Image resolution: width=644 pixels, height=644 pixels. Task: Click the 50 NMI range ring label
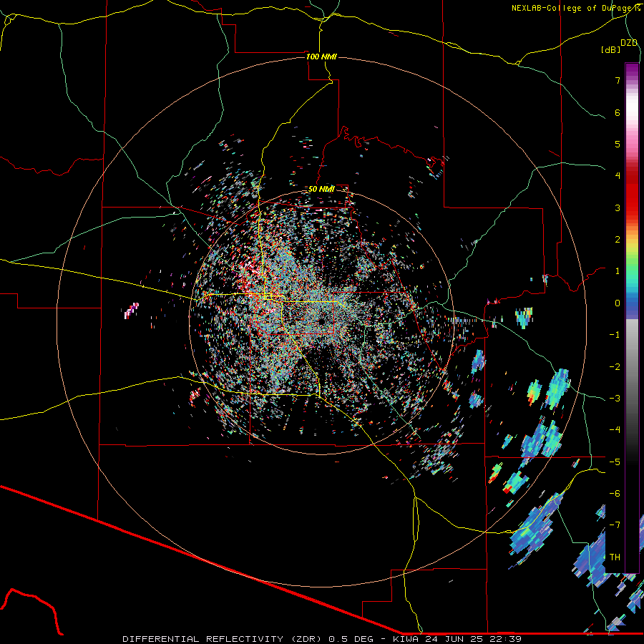click(x=321, y=189)
